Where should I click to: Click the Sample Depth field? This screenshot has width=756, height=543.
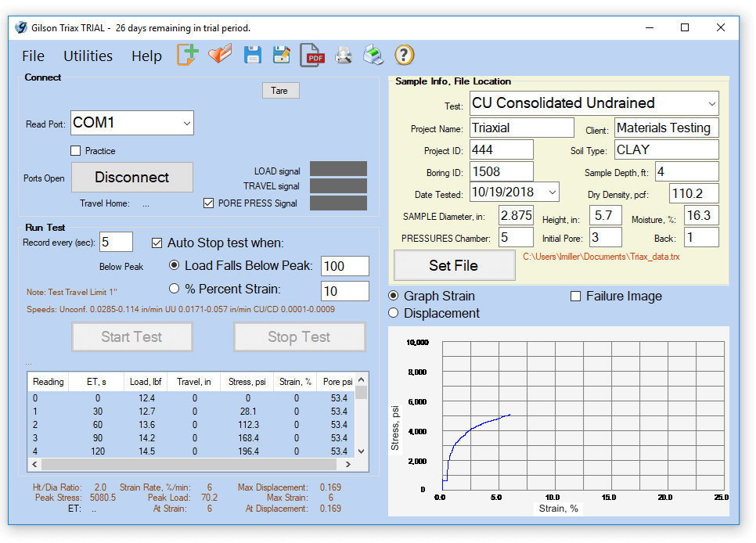click(x=686, y=171)
